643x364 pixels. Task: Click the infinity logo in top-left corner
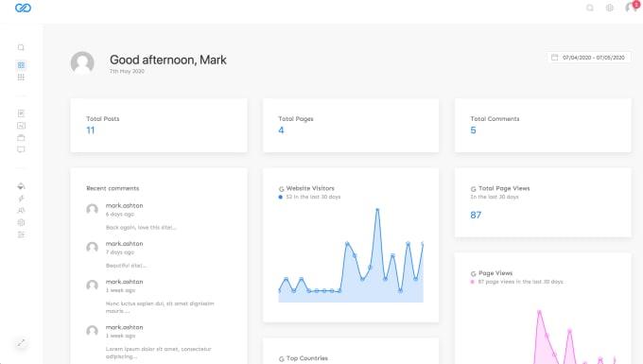pyautogui.click(x=23, y=8)
